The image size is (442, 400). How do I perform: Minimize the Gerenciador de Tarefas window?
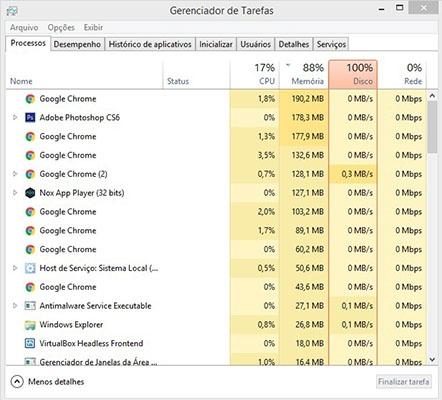[x=382, y=9]
